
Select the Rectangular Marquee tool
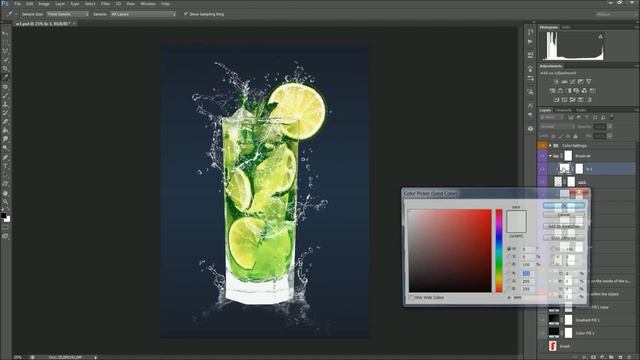(5, 42)
